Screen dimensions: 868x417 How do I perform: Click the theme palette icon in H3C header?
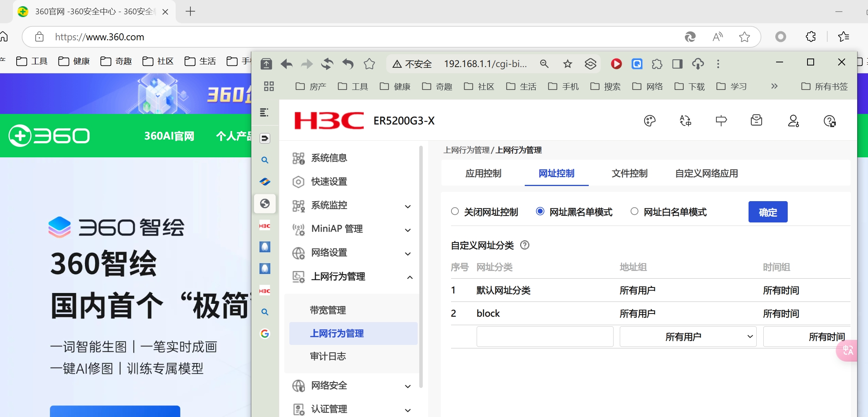click(x=650, y=121)
